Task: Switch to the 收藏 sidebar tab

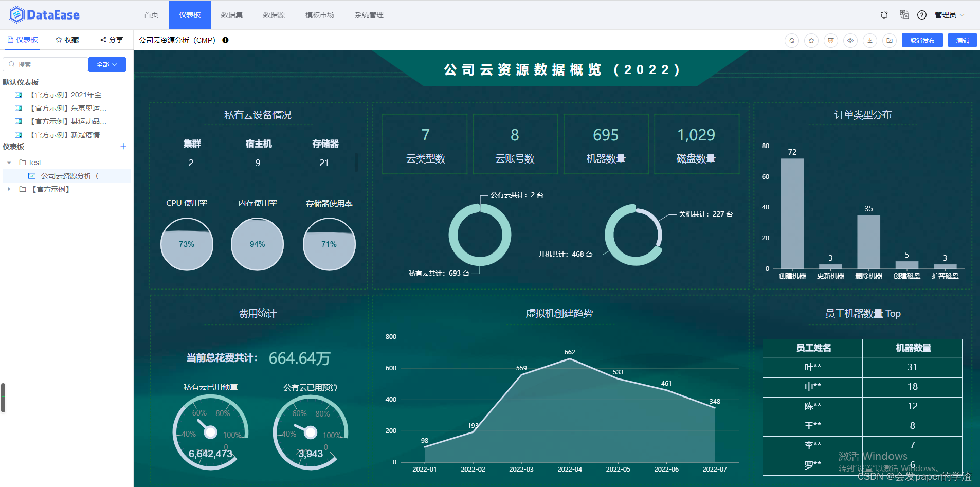Action: (66, 40)
